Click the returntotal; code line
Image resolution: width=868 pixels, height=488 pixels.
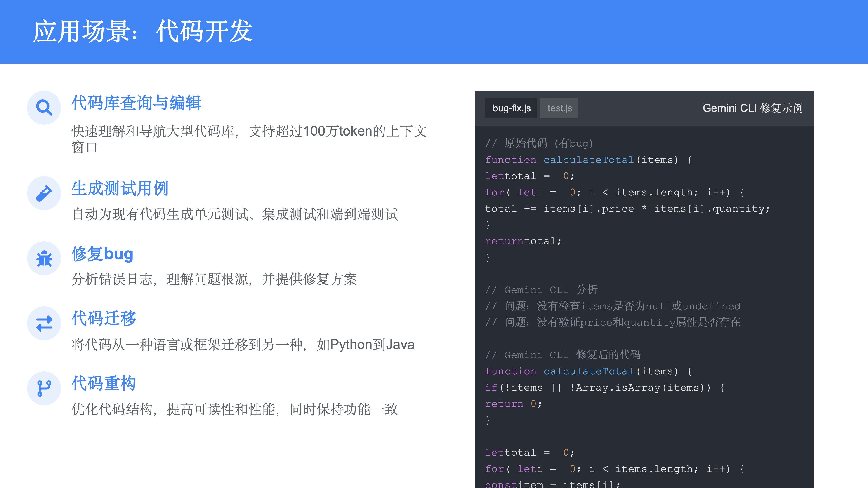[523, 241]
